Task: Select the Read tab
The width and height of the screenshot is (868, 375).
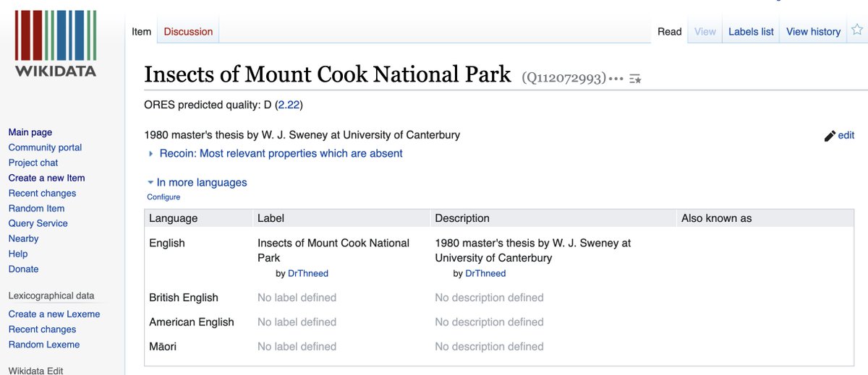Action: click(669, 31)
